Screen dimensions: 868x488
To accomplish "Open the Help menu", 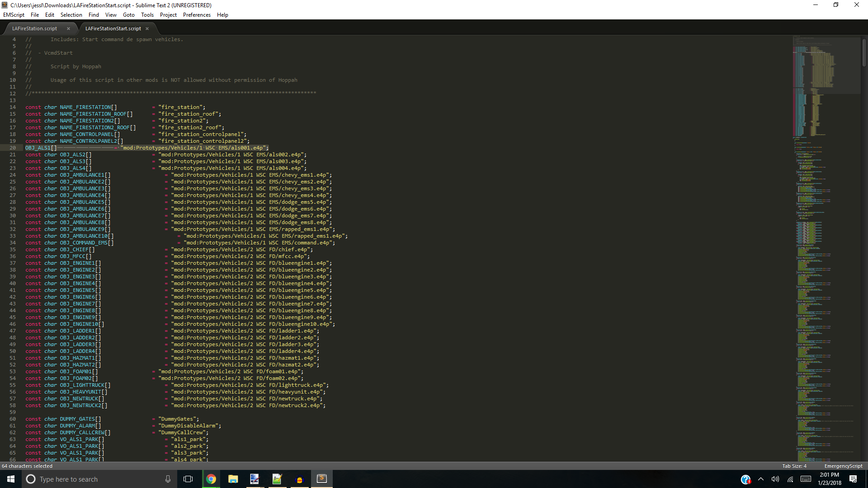I will coord(222,15).
